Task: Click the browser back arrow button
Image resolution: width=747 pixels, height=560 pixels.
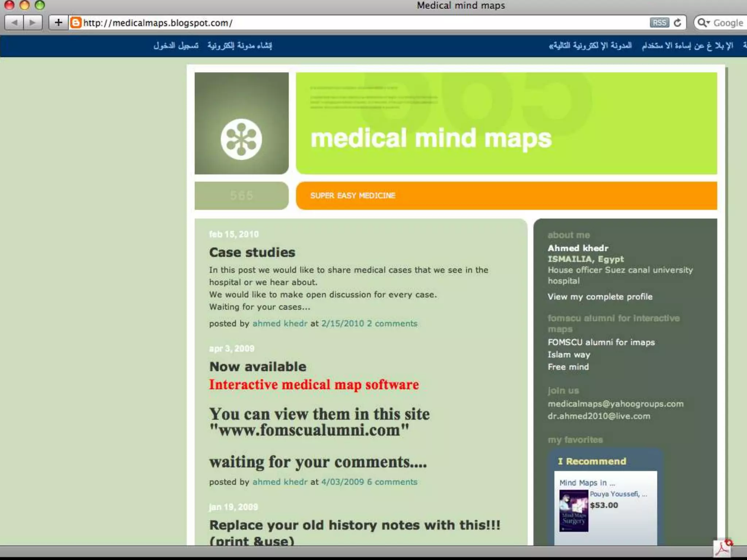Action: [15, 23]
